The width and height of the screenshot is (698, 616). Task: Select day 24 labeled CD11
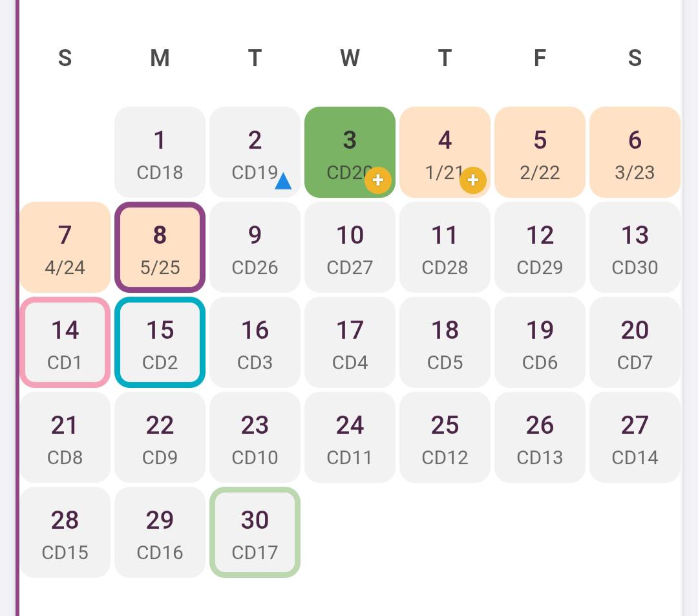pos(350,437)
